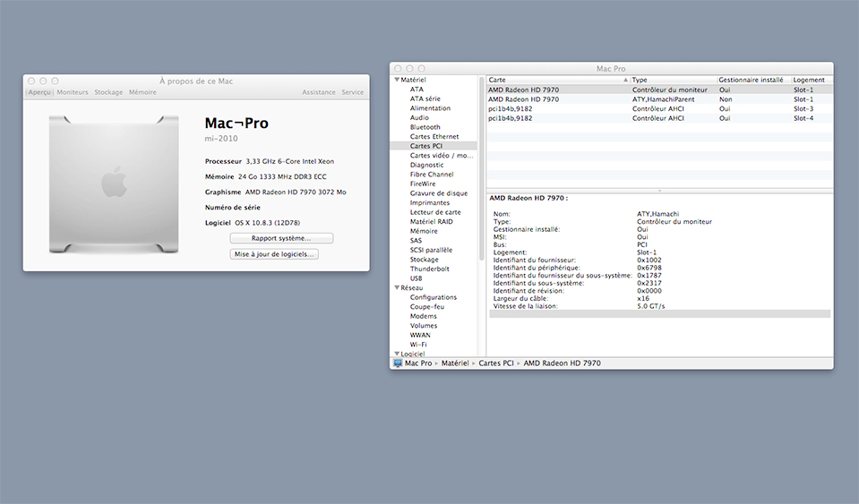This screenshot has height=504, width=859.
Task: Open the Assistance tab
Action: point(318,92)
